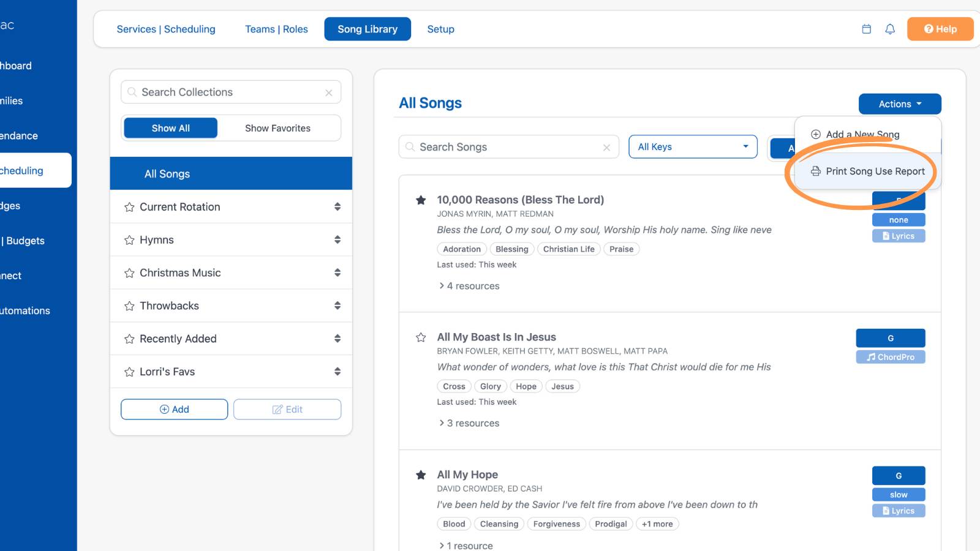Unfavorite the 10,000 Reasons star
980x551 pixels.
[421, 200]
